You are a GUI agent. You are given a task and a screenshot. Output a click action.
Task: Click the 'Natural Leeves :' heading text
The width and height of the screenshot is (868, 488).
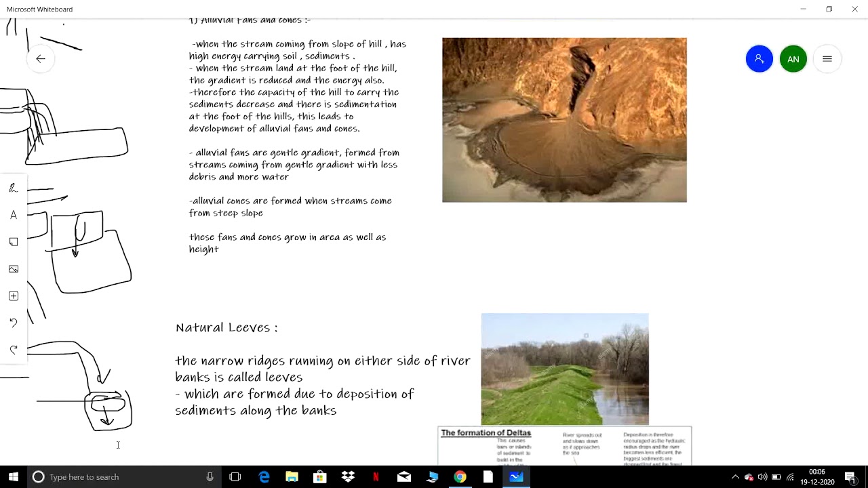[226, 327]
